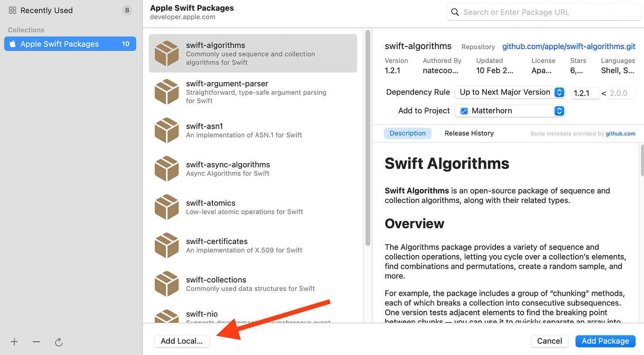Click the Add Package button
Viewport: 644px width, 355px height.
click(x=605, y=341)
